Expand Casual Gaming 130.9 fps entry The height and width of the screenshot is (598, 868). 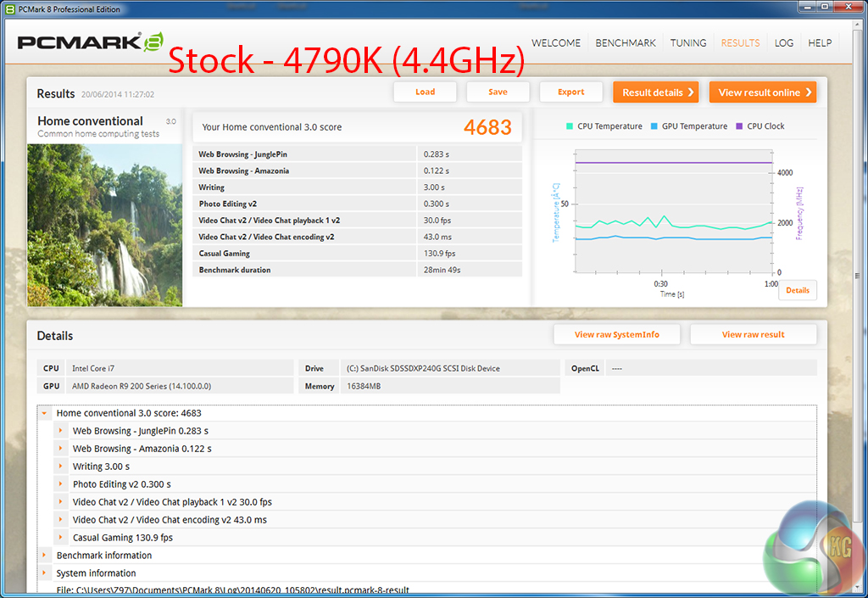tap(61, 538)
